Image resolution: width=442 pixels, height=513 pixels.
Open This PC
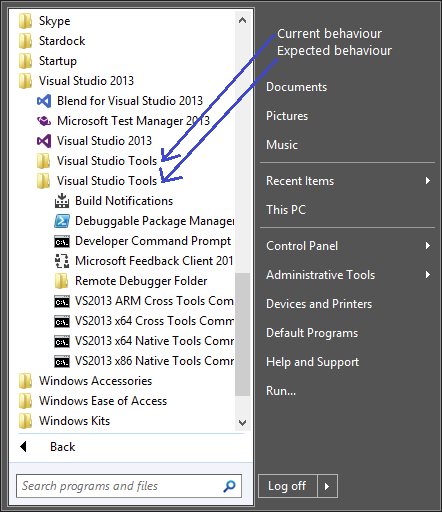point(286,210)
